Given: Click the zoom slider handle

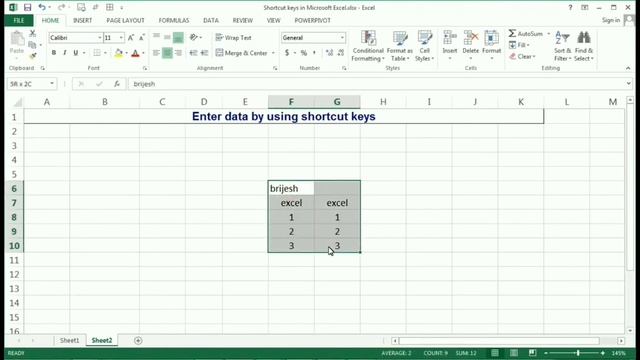Looking at the screenshot, I should 578,353.
